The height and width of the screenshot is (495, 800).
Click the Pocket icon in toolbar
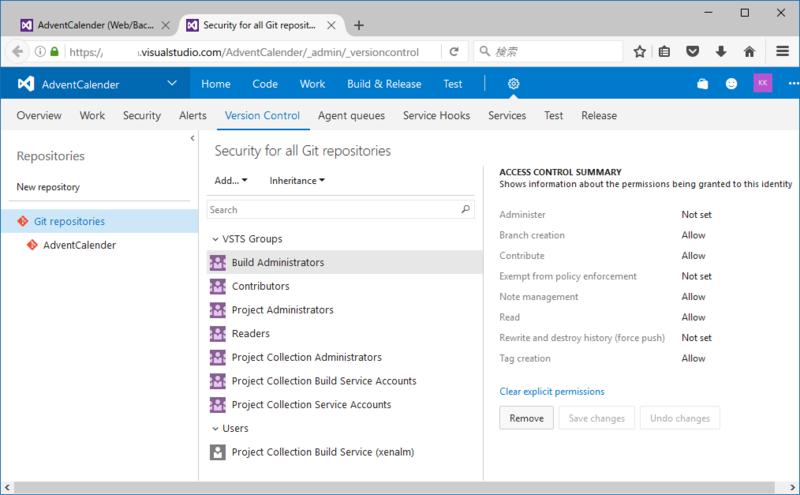[x=692, y=52]
